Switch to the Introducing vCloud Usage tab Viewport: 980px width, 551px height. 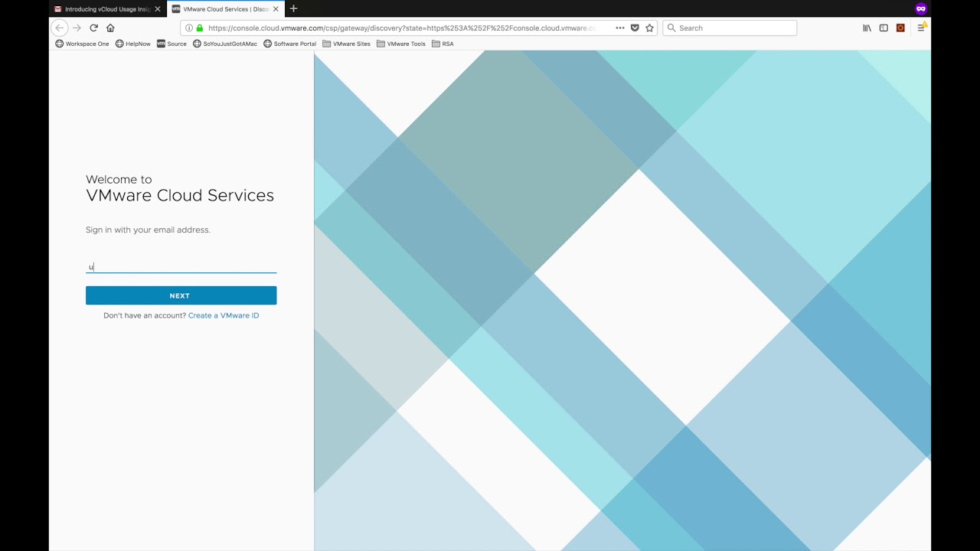(x=106, y=8)
